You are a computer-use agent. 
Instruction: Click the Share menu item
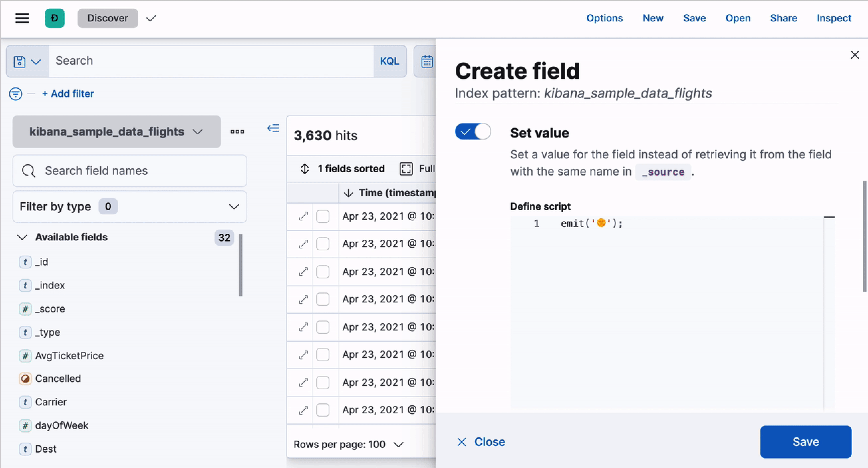(x=784, y=18)
